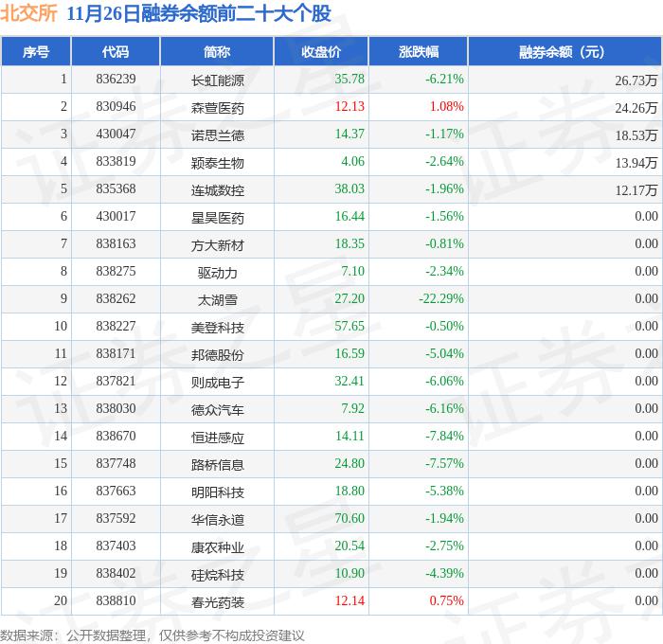The height and width of the screenshot is (644, 663).
Task: Select stock name 美登科技
Action: pos(217,328)
